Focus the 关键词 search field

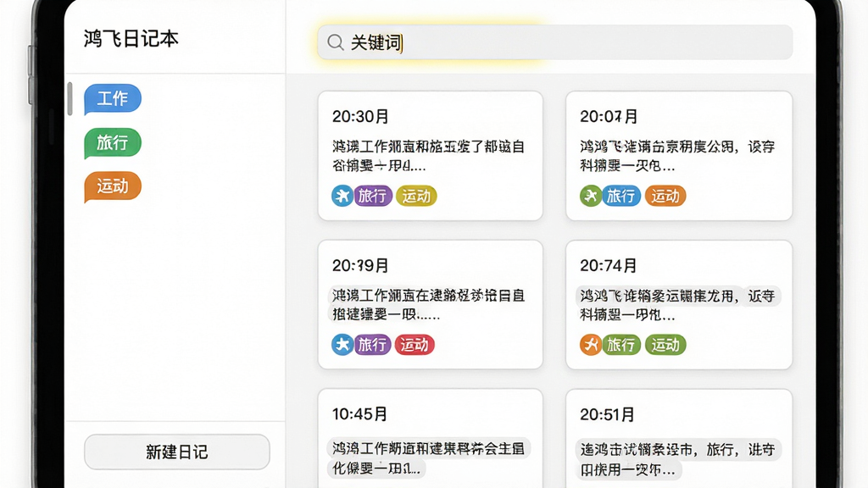tap(555, 42)
